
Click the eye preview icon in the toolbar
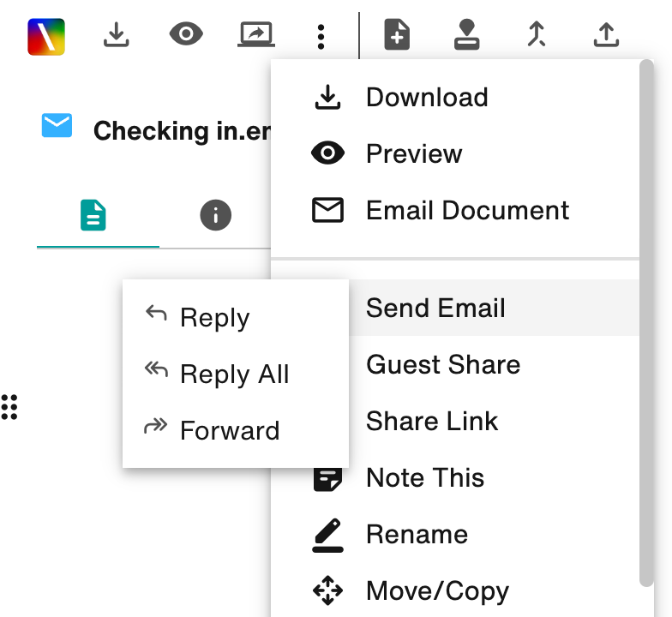[186, 34]
